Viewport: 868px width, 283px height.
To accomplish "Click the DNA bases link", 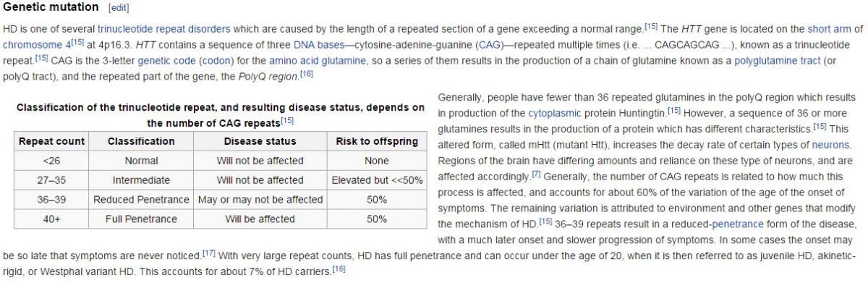I will [x=320, y=45].
